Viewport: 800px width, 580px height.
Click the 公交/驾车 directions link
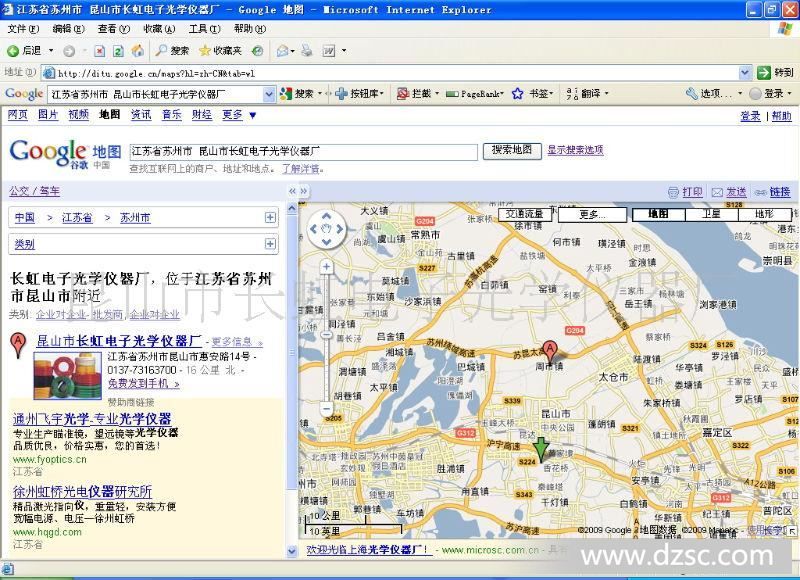[34, 191]
